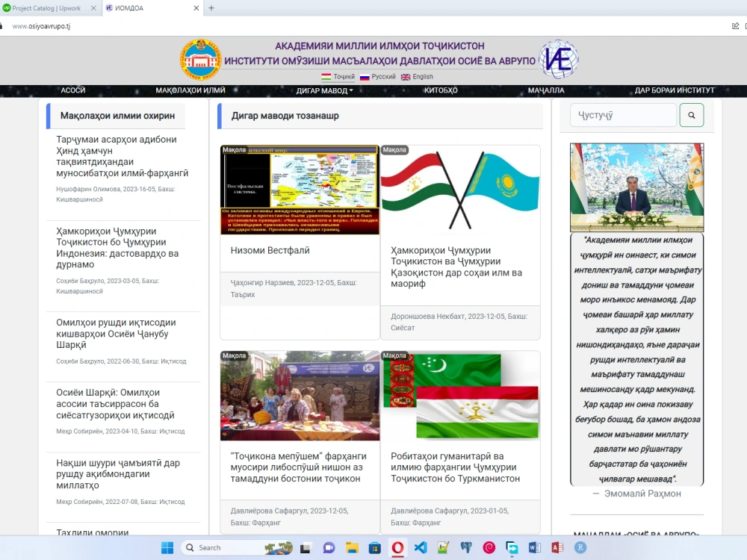Screen dimensions: 747x560
Task: Click the Tajik flag language icon
Action: click(326, 77)
